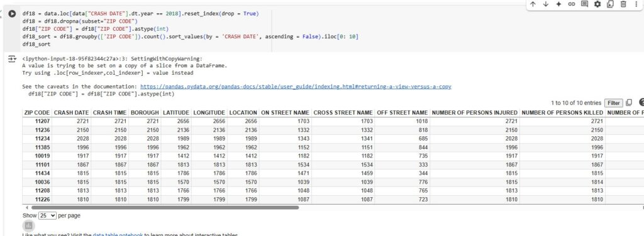Image resolution: width=644 pixels, height=236 pixels.
Task: Sort by BOROUGH column header
Action: click(145, 113)
